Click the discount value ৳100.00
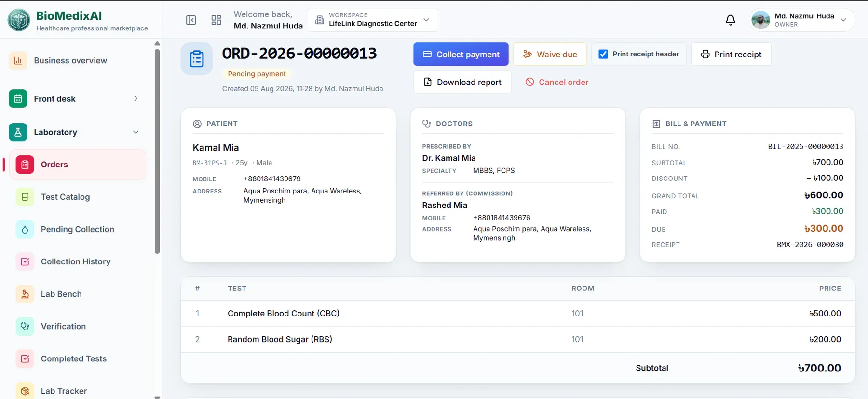 (x=825, y=178)
